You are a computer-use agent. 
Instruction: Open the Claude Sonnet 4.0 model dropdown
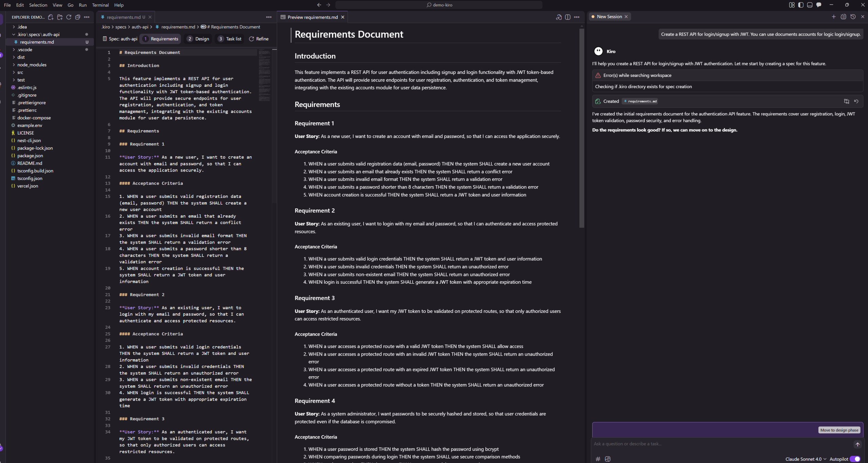[806, 459]
